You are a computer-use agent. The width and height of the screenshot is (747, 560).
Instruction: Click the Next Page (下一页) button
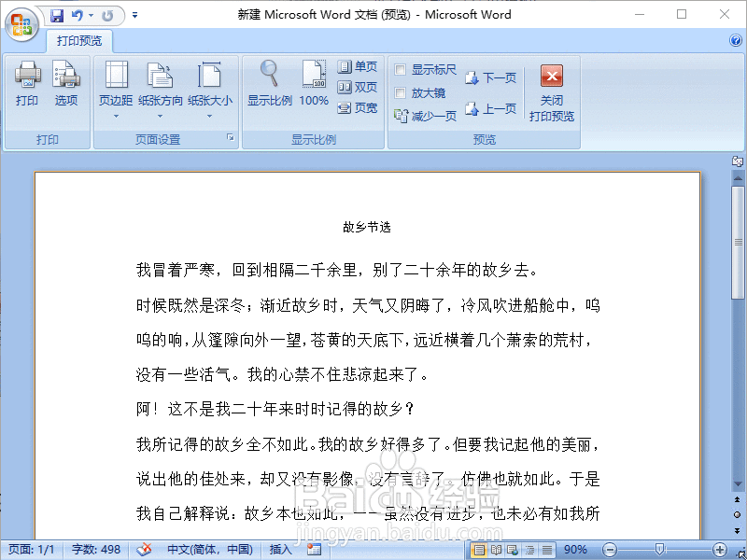pos(493,77)
